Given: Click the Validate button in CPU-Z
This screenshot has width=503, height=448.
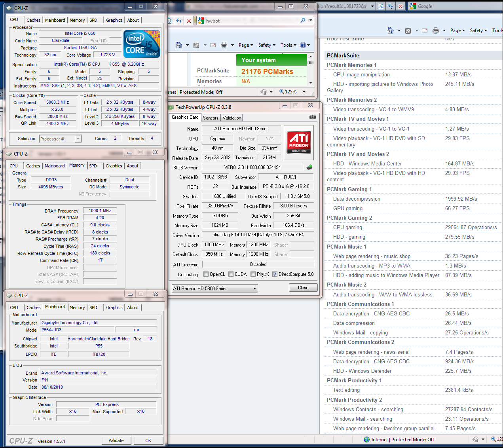Looking at the screenshot, I should click(x=116, y=440).
